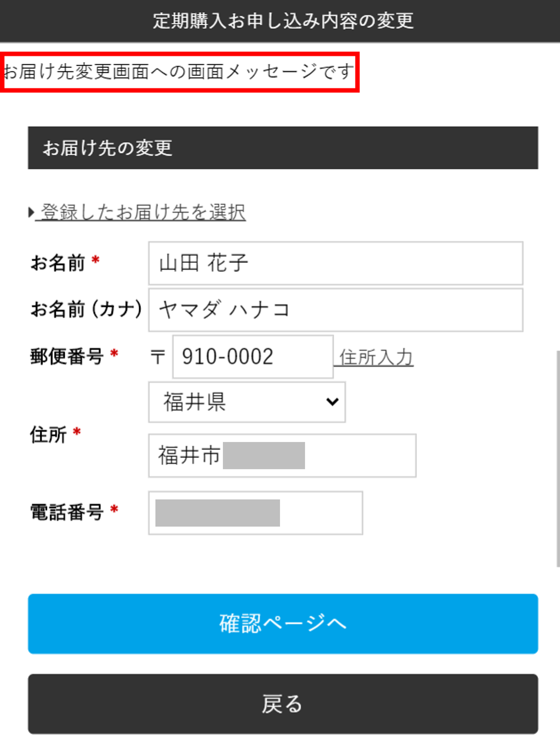Click the vertical scrollbar on right edge
This screenshot has width=560, height=756.
(558, 458)
